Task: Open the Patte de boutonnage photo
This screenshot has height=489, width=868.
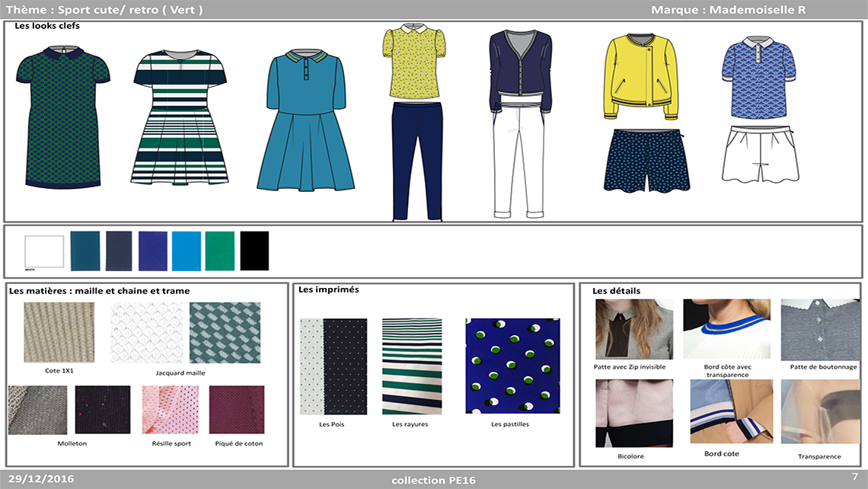Action: [820, 330]
